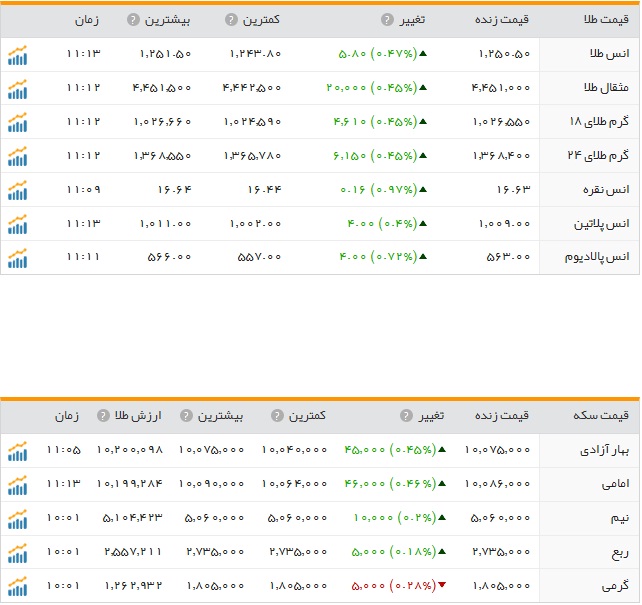Viewport: 642px width, 605px height.
Task: Click قیمت زنده header in coin table
Action: (x=502, y=415)
